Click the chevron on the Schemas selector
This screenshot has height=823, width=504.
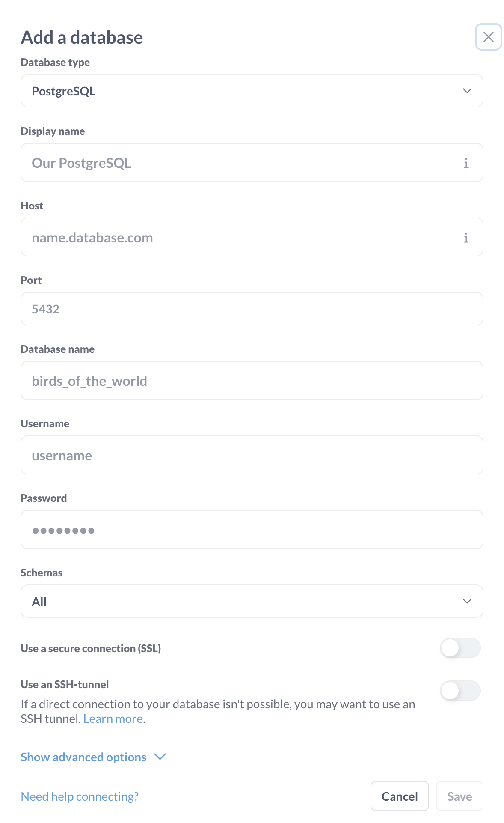tap(467, 601)
